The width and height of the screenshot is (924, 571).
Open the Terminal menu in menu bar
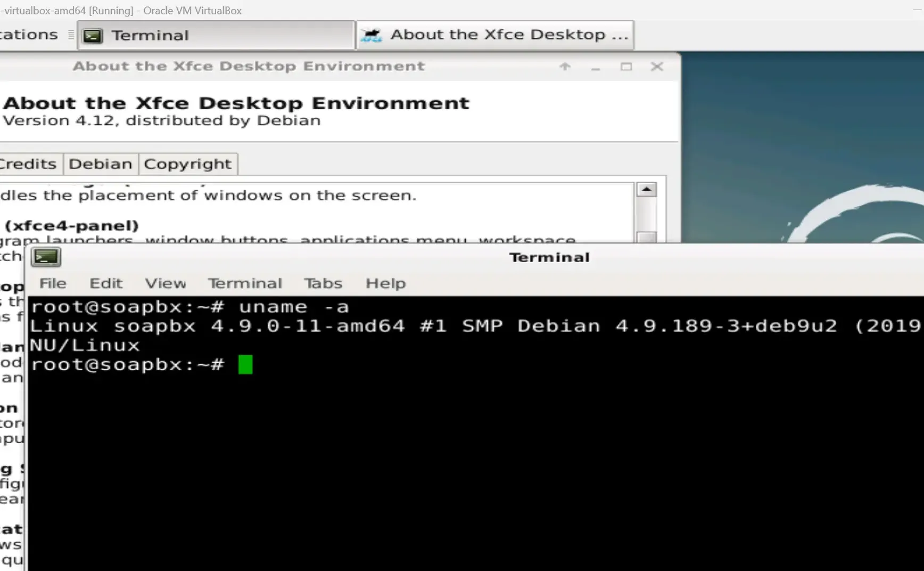coord(245,283)
